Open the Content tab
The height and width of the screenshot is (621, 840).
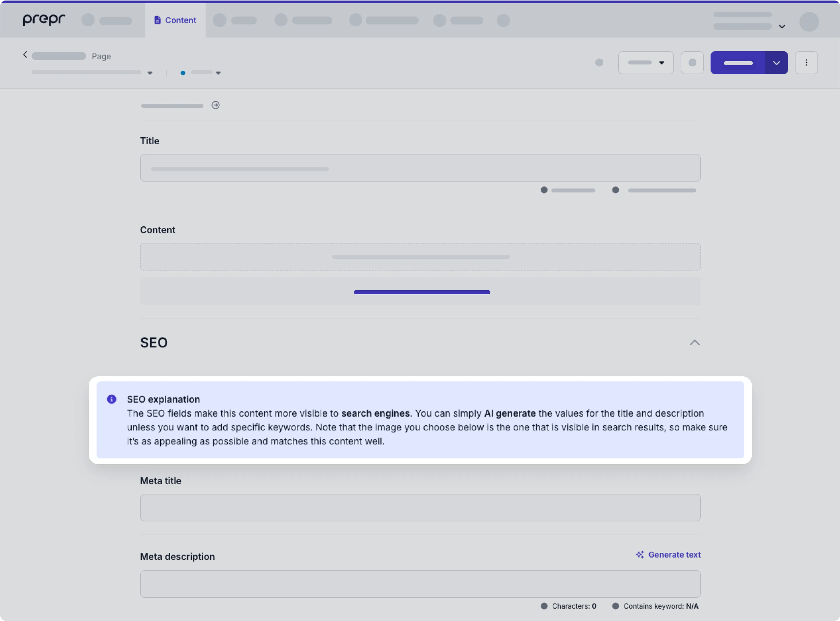(x=175, y=20)
